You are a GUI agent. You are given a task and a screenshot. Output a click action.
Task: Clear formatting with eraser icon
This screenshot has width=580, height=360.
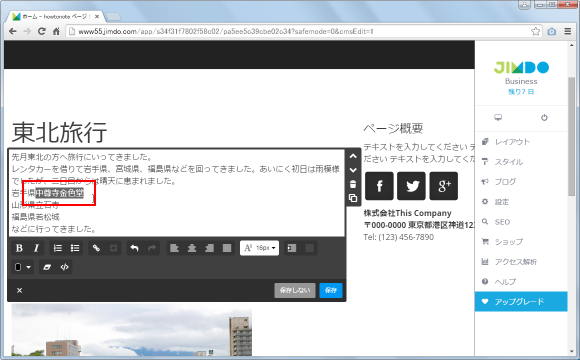click(x=47, y=267)
